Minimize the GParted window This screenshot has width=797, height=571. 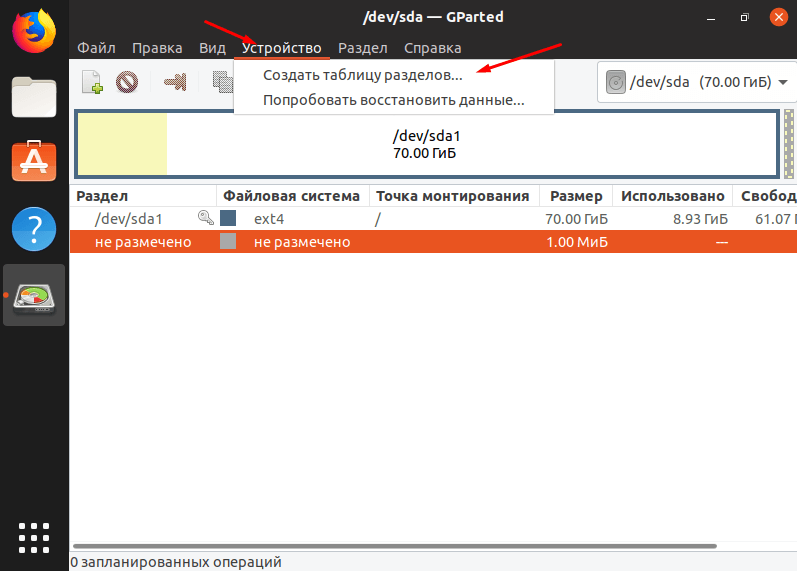711,18
